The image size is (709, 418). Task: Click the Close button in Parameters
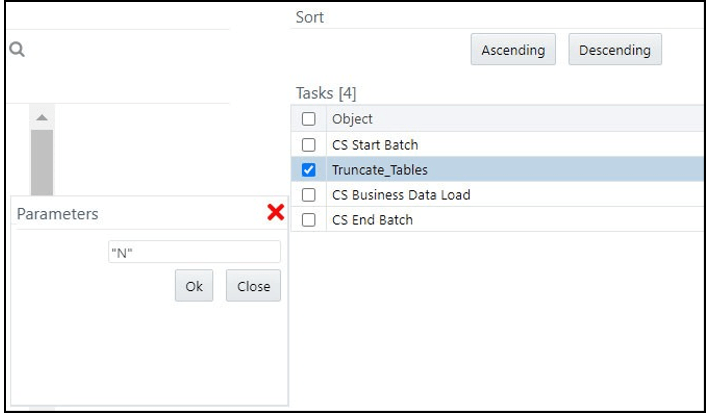pos(253,286)
